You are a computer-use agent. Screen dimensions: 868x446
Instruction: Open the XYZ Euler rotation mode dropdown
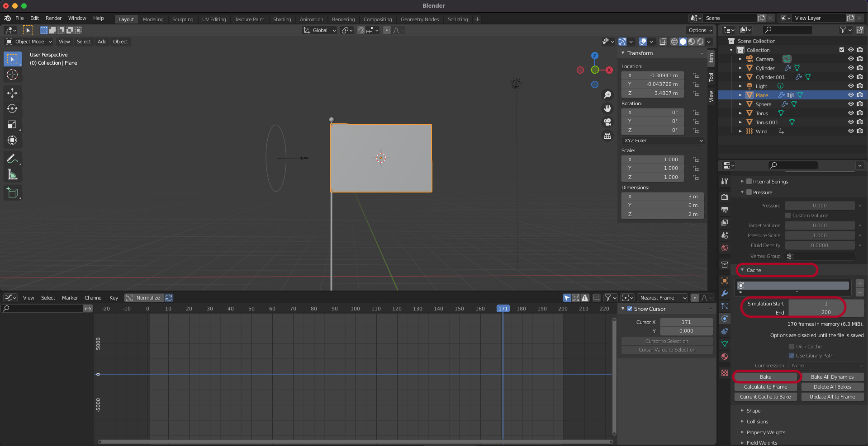point(663,141)
